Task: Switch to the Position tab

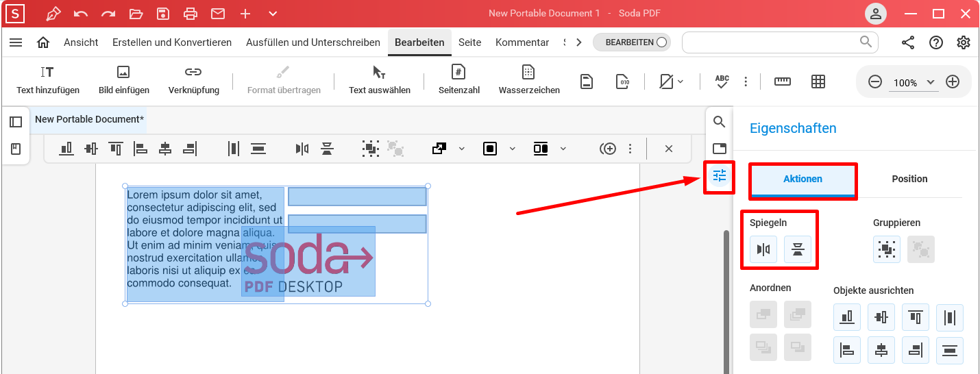Action: click(x=909, y=179)
